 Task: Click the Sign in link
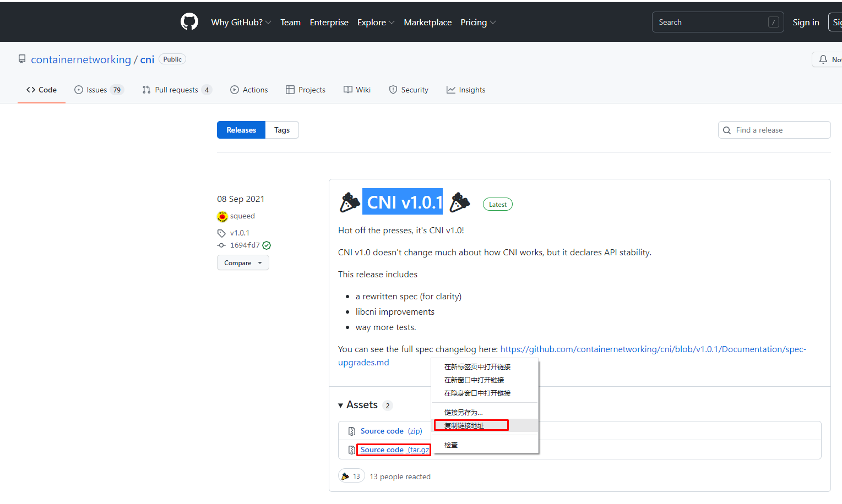click(806, 23)
